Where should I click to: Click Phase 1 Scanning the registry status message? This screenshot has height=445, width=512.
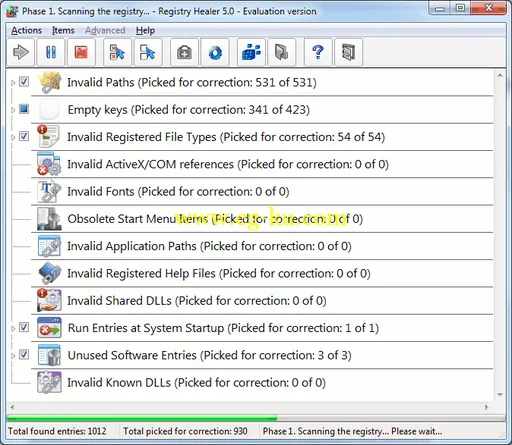point(352,431)
